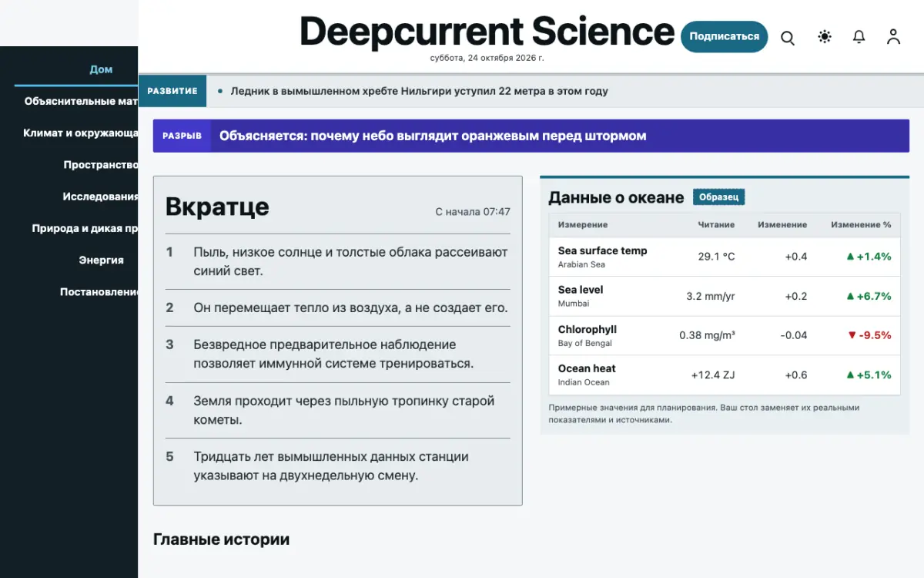Toggle the sun theme switcher icon
The image size is (924, 578).
click(825, 37)
